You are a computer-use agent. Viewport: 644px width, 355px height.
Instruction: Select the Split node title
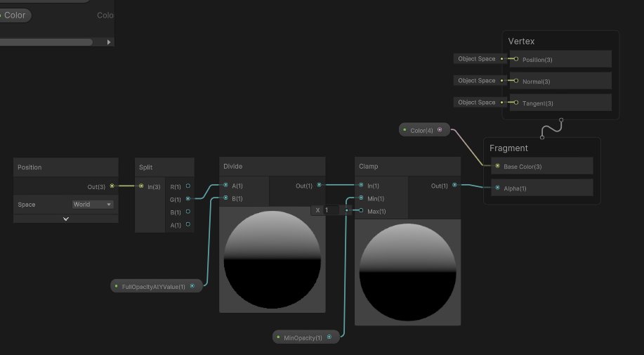(x=146, y=167)
